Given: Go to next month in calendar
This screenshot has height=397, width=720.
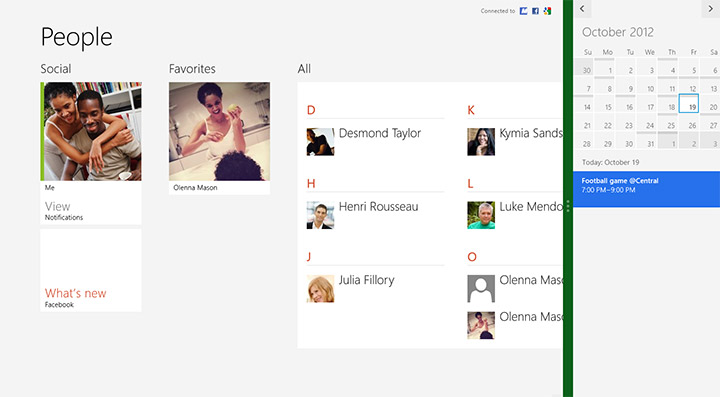Looking at the screenshot, I should point(710,9).
